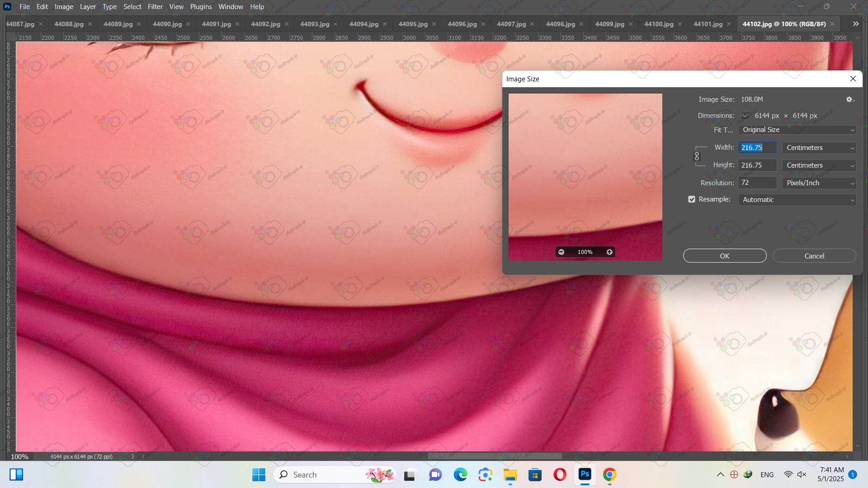The width and height of the screenshot is (868, 488).
Task: Uncheck the Resample checkbox
Action: pos(692,199)
